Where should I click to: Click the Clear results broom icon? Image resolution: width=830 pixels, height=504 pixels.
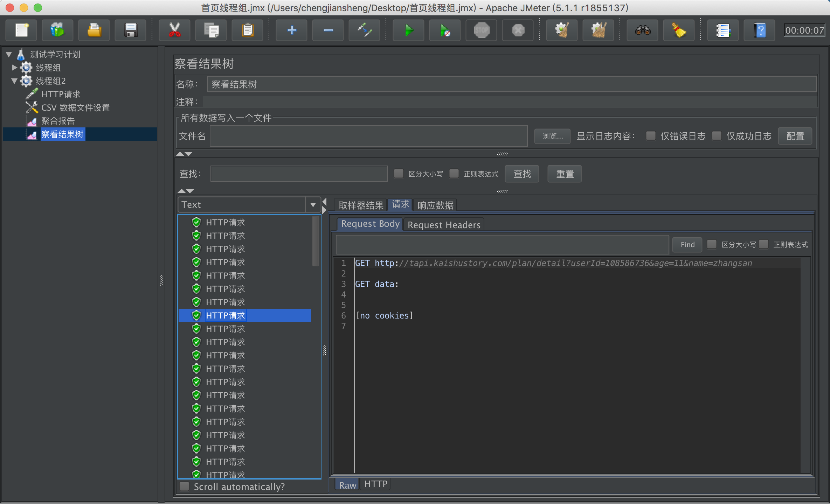[x=562, y=30]
